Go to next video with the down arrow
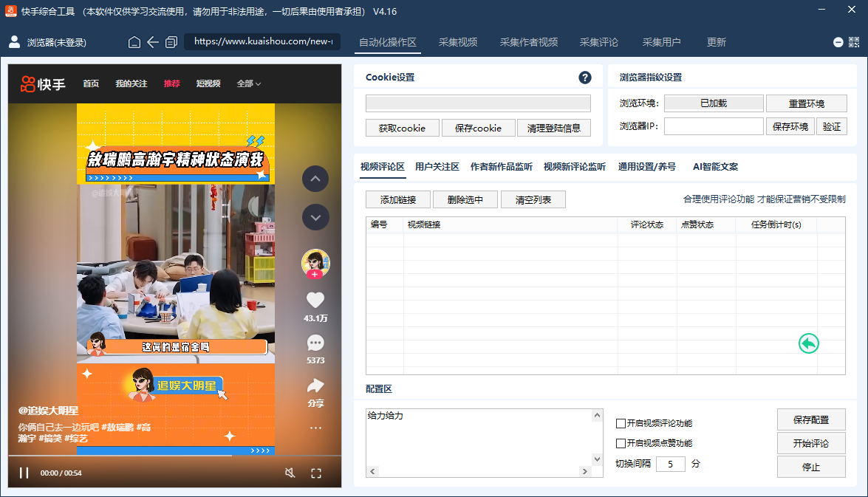 [x=315, y=217]
